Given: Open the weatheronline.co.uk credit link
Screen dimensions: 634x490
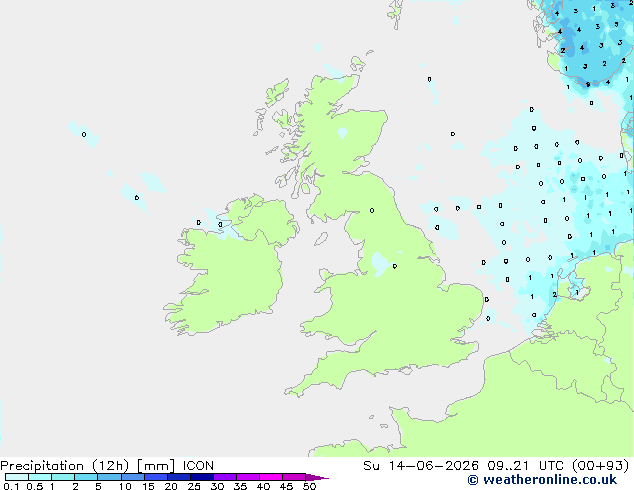Looking at the screenshot, I should [542, 480].
